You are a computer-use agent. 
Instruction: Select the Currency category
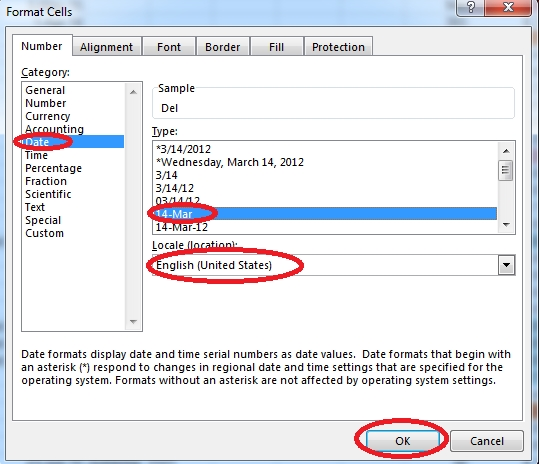48,116
